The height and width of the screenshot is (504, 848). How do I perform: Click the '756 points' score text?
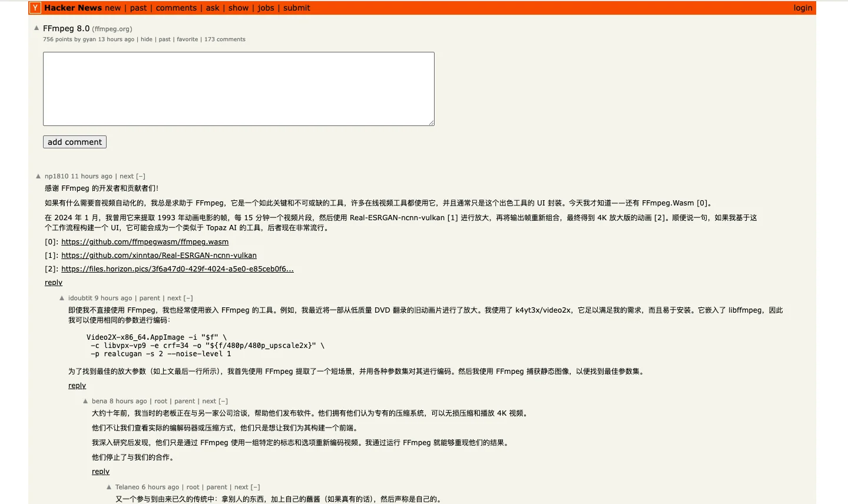pos(58,39)
